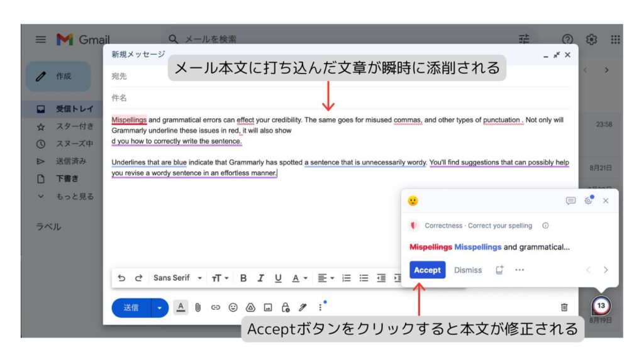Open the text color picker
644x362 pixels.
point(299,278)
